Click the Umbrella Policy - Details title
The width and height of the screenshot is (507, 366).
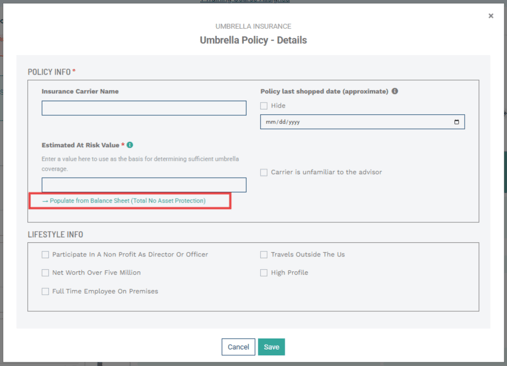[x=253, y=40]
